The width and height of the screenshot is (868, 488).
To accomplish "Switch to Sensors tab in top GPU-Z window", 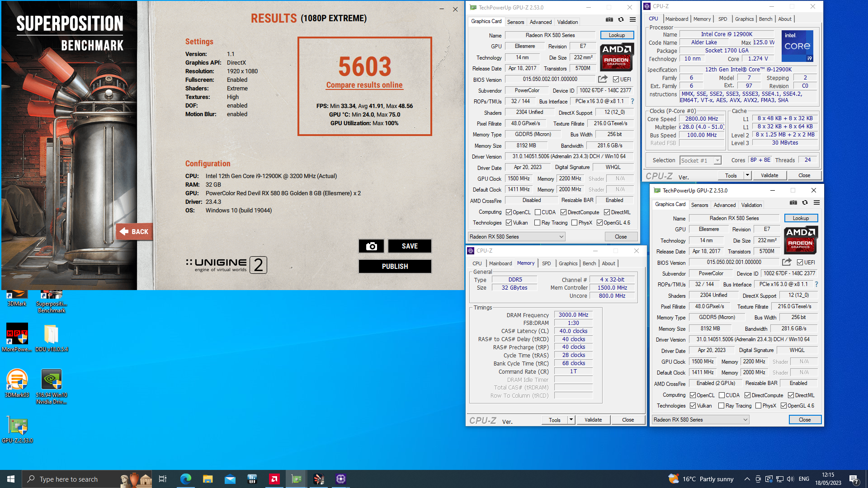I will 515,22.
